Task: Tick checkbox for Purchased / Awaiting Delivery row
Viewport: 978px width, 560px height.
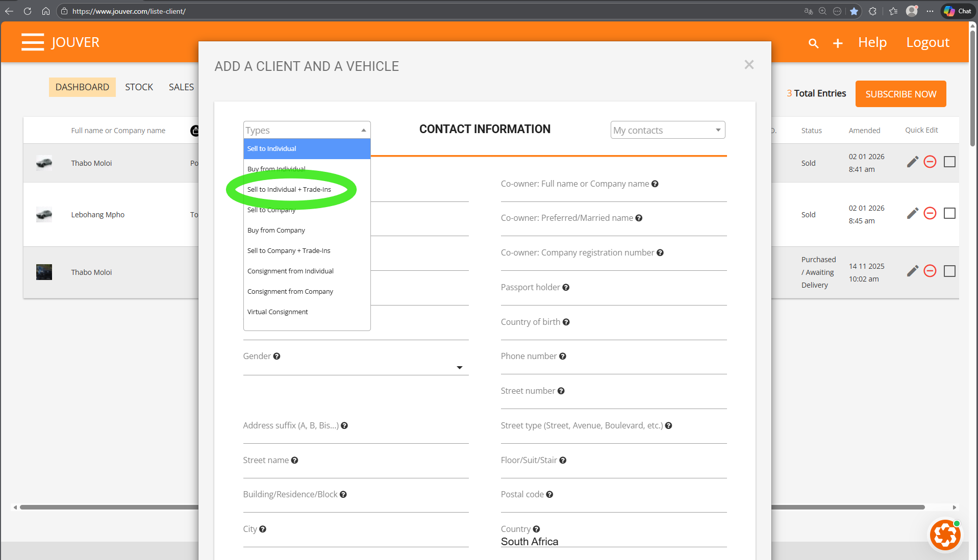Action: point(949,271)
